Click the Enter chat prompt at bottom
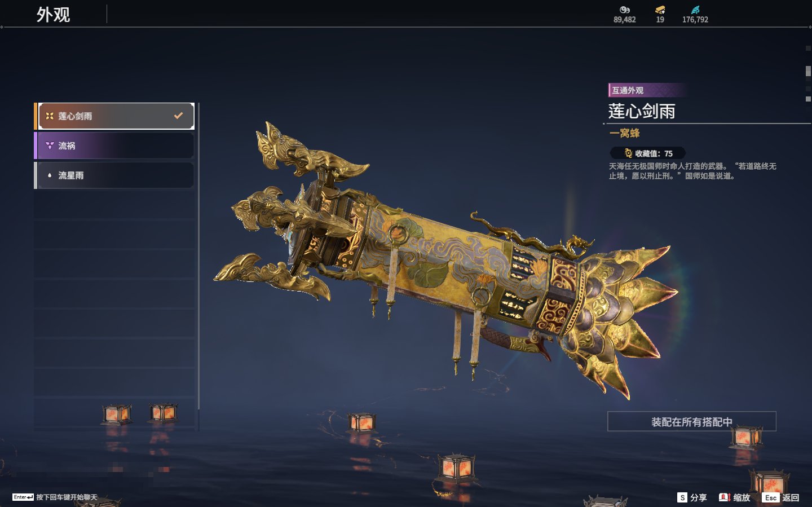Screen dimensions: 812x507 click(55, 497)
